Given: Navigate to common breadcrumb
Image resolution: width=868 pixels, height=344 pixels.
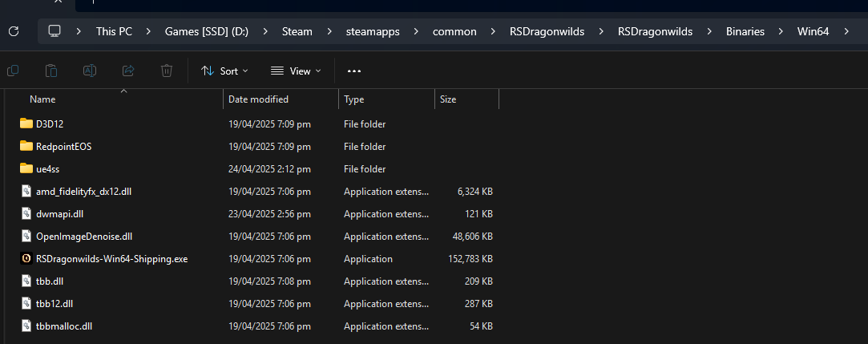Looking at the screenshot, I should (454, 31).
